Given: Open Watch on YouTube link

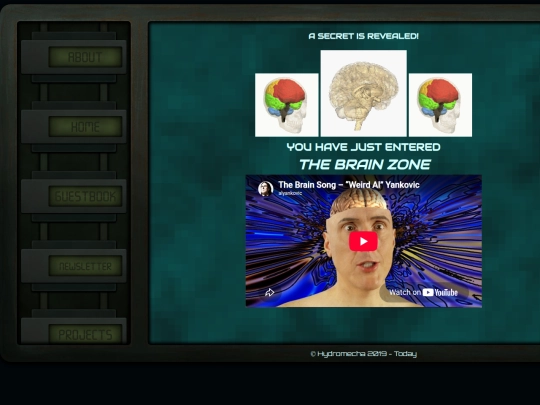Looking at the screenshot, I should coord(424,293).
